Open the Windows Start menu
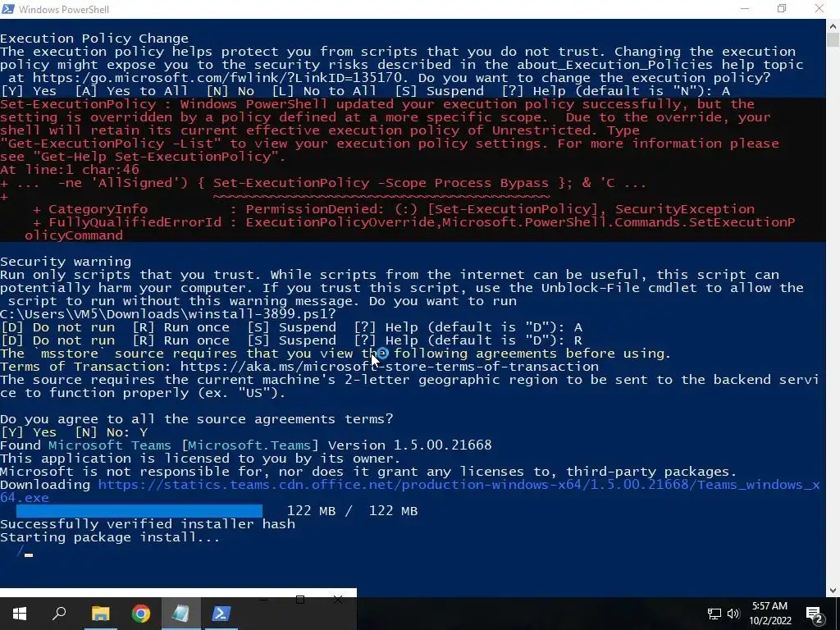The image size is (840, 630). [20, 614]
